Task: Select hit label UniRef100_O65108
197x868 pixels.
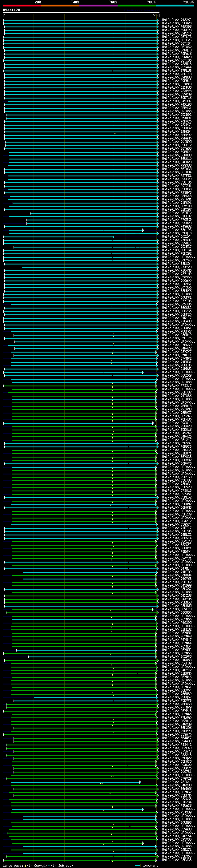Action: tap(177, 206)
